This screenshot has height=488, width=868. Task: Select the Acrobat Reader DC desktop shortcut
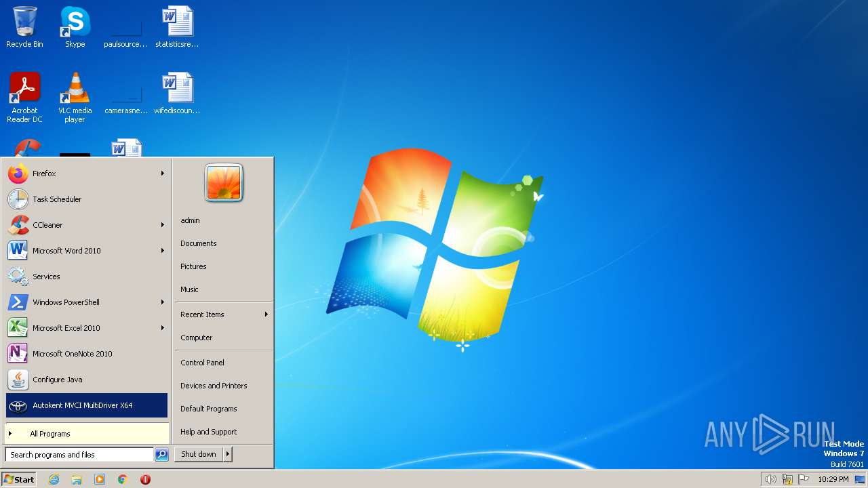tap(24, 98)
